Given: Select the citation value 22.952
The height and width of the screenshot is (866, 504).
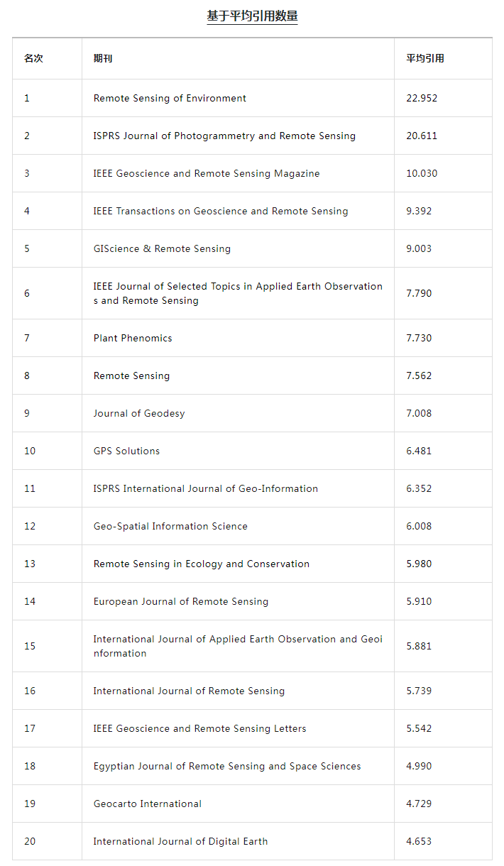Looking at the screenshot, I should point(422,98).
